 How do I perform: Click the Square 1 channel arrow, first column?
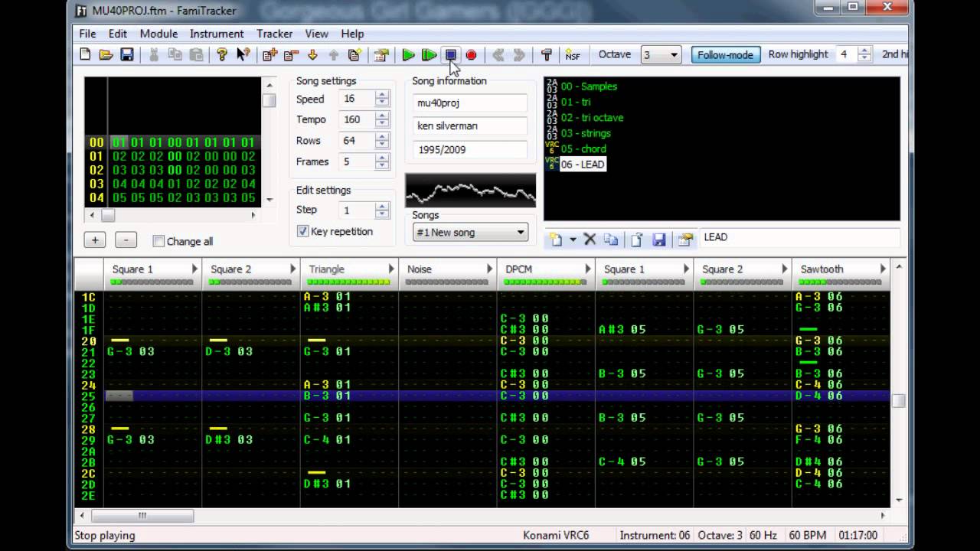point(194,269)
